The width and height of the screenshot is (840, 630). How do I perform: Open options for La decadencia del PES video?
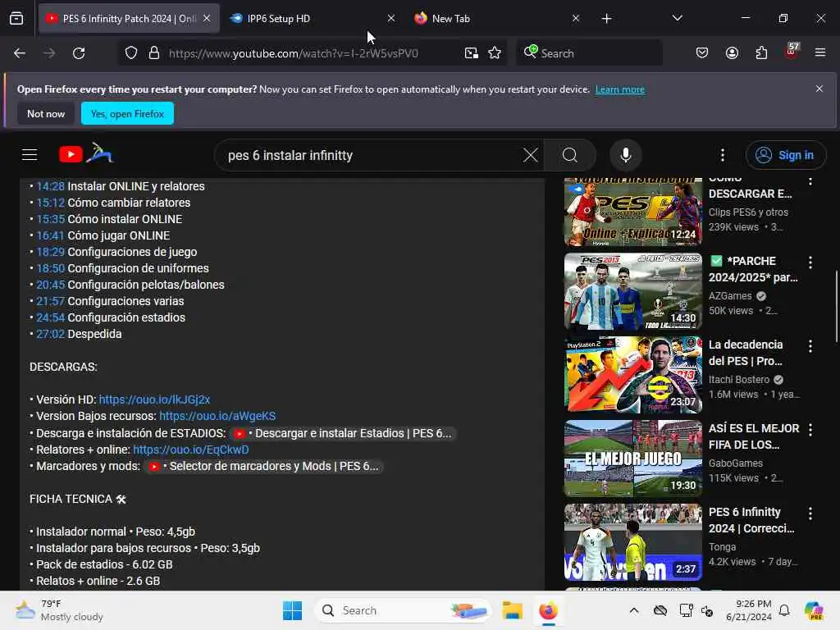(810, 347)
